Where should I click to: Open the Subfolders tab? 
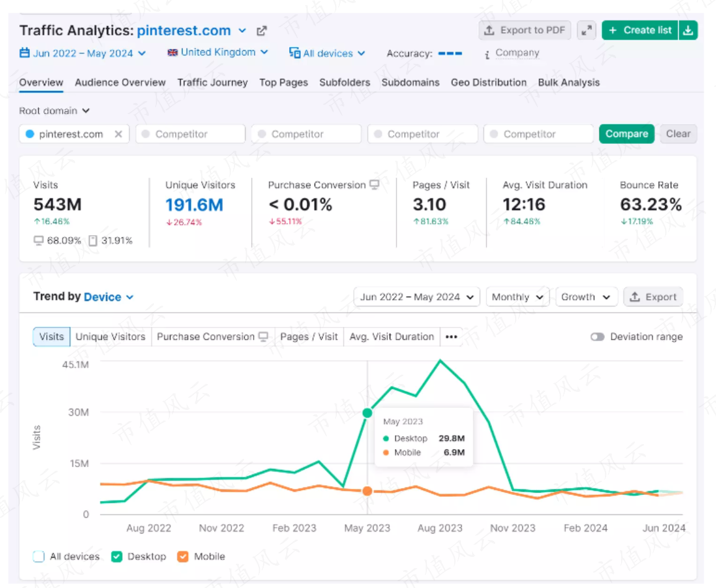[x=345, y=82]
